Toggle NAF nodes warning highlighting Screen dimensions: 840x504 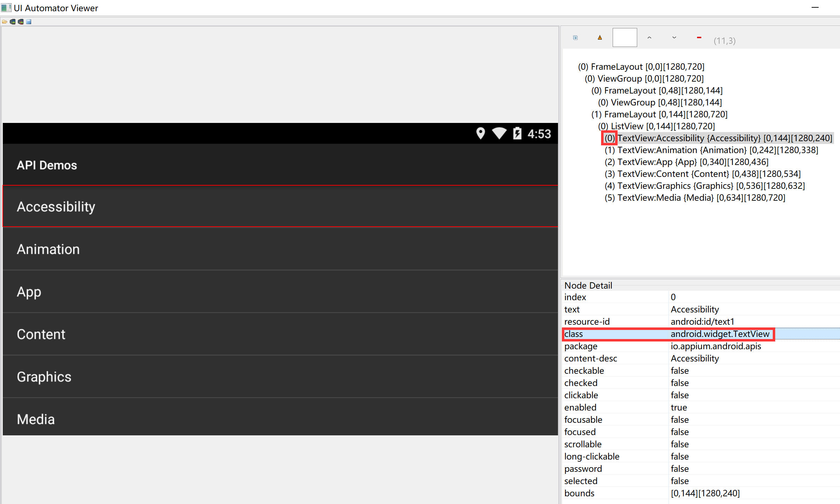point(600,37)
